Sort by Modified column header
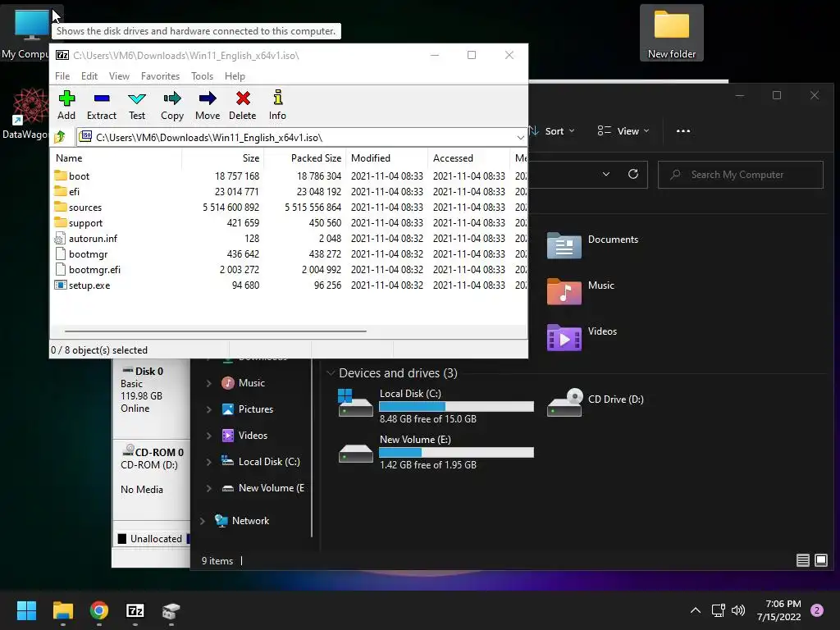 click(387, 158)
